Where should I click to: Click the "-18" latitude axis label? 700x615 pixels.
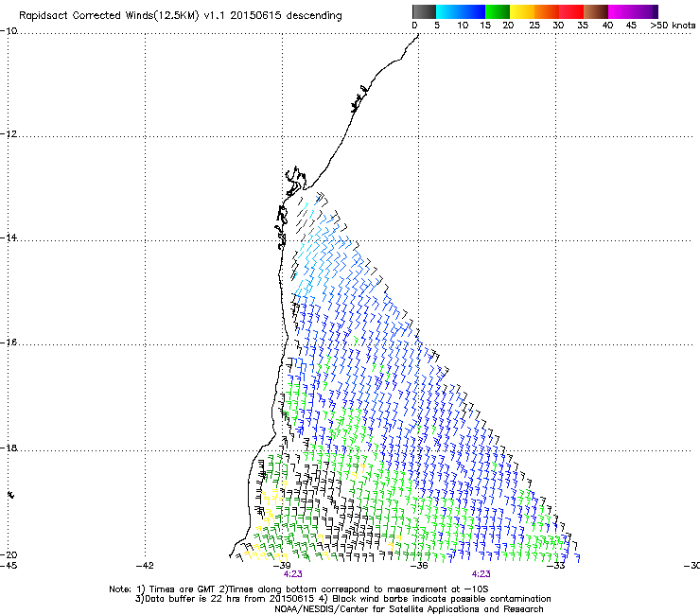(9, 448)
